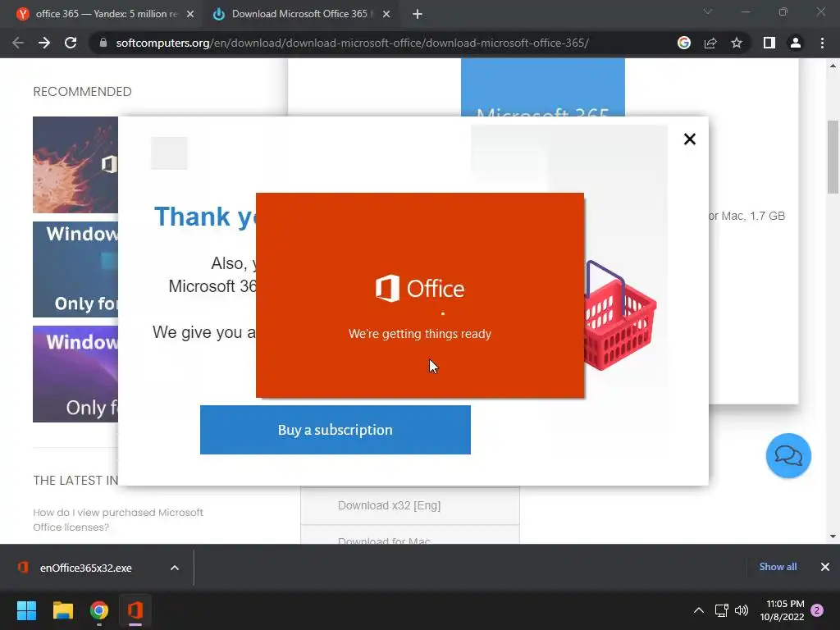Close the Download Microsoft Office tab
This screenshot has width=840, height=630.
386,14
